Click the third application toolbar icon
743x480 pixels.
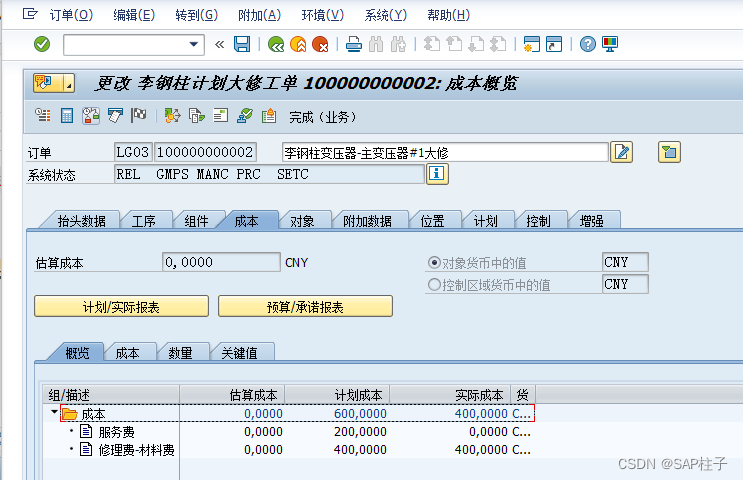(x=91, y=116)
